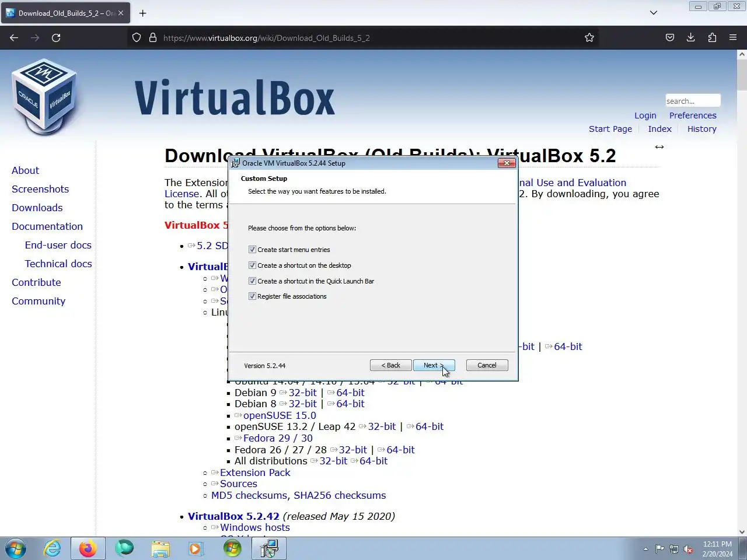Open the Contribute sidebar link
This screenshot has width=747, height=560.
(36, 282)
